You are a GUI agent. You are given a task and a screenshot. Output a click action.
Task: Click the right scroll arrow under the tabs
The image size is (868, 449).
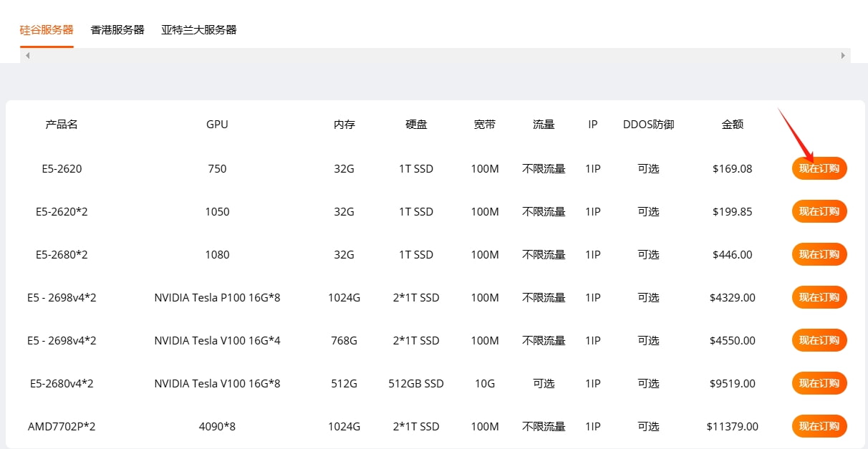pyautogui.click(x=843, y=55)
